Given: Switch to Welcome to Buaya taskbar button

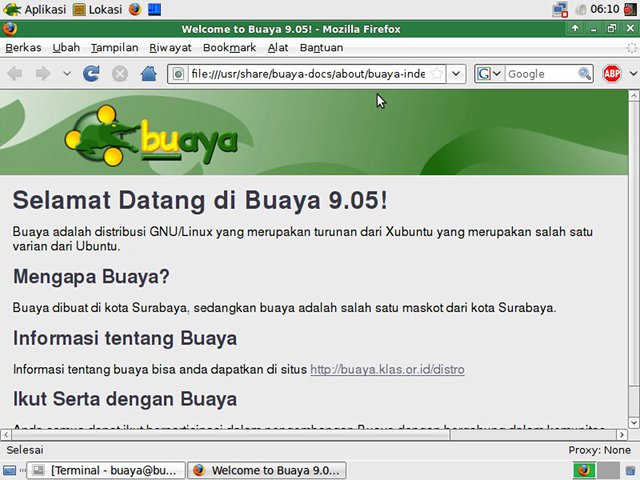Looking at the screenshot, I should 267,471.
